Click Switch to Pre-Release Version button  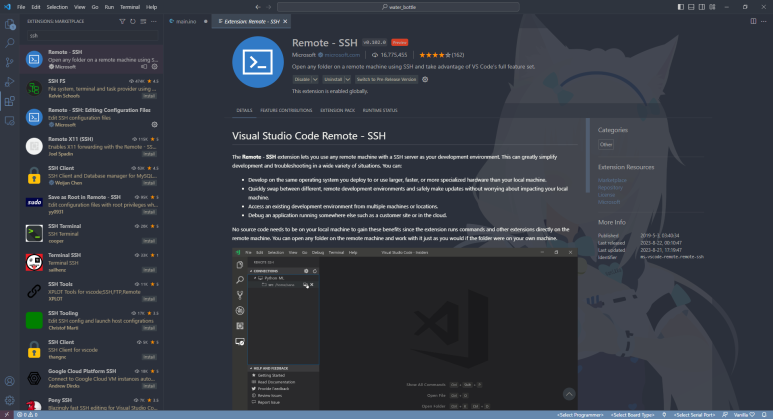[386, 79]
